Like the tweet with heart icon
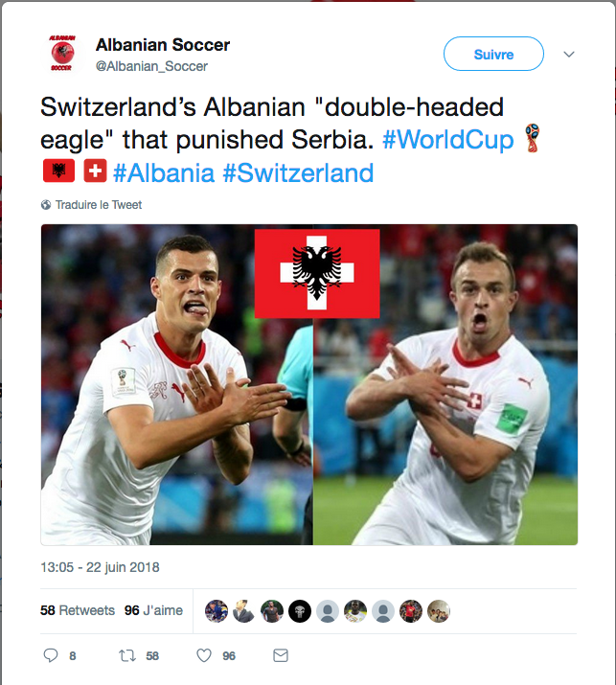 pyautogui.click(x=204, y=655)
